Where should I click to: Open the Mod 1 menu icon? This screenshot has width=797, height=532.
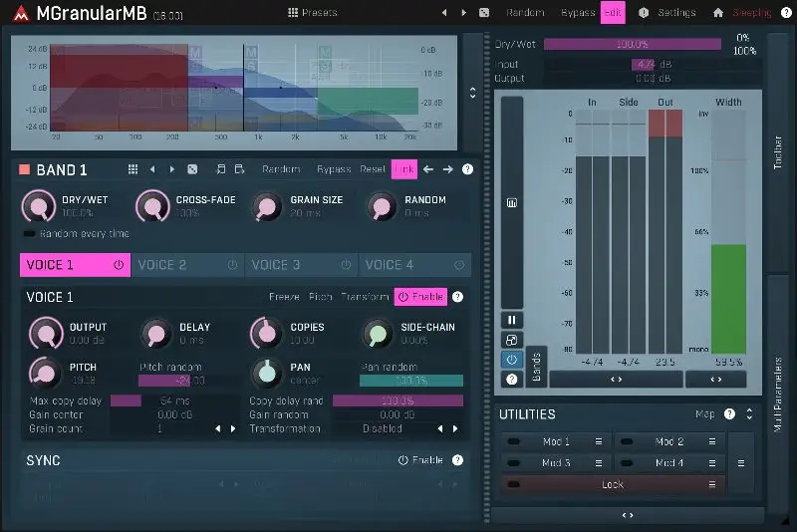point(599,441)
